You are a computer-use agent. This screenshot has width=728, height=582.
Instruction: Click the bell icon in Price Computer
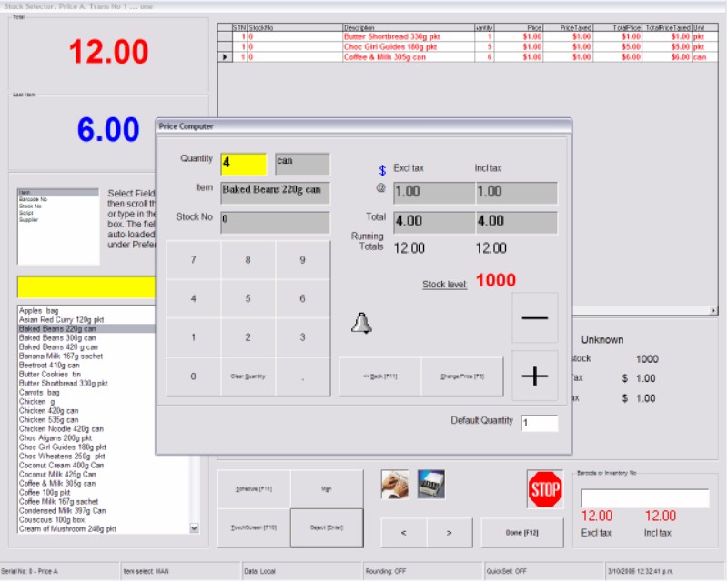click(x=361, y=323)
